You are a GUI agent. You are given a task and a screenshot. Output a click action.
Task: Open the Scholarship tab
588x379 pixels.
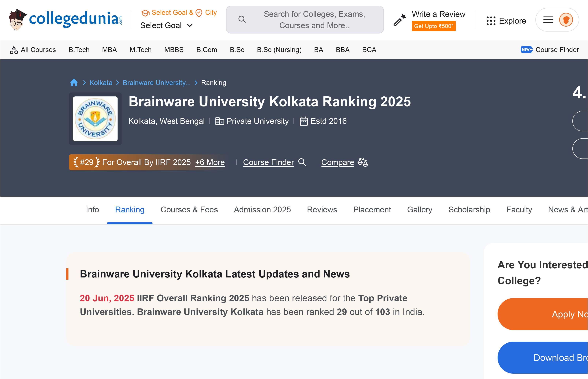[469, 210]
